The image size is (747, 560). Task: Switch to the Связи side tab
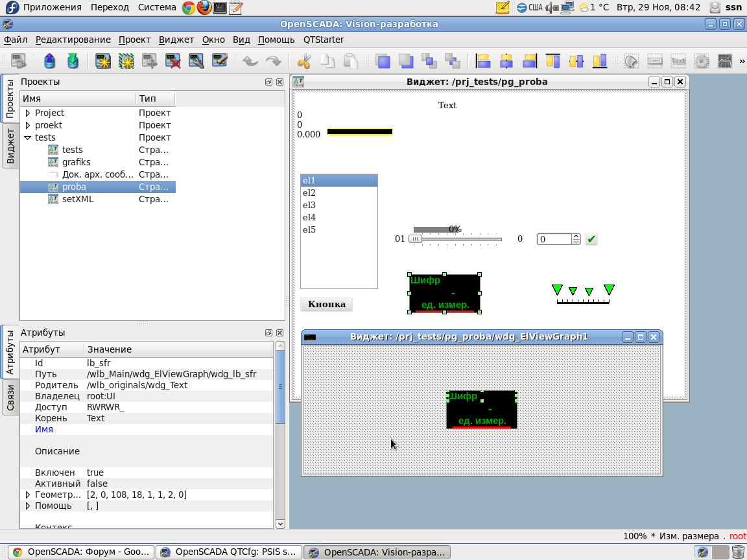tap(10, 397)
